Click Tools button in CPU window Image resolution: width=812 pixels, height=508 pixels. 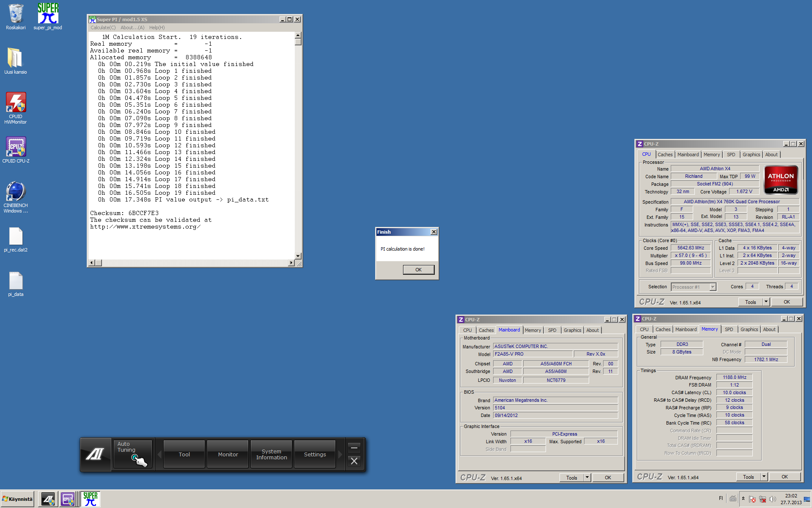tap(751, 302)
